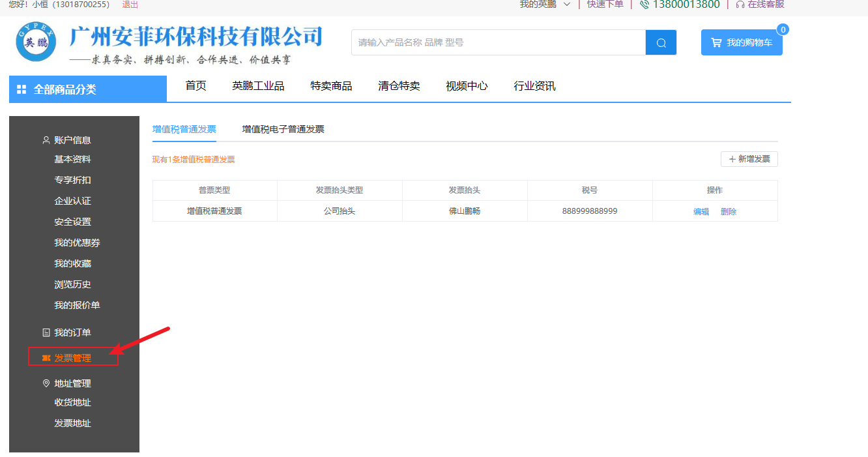Click the 现有1条增值税普通发票 notice
This screenshot has width=868, height=457.
pos(194,160)
